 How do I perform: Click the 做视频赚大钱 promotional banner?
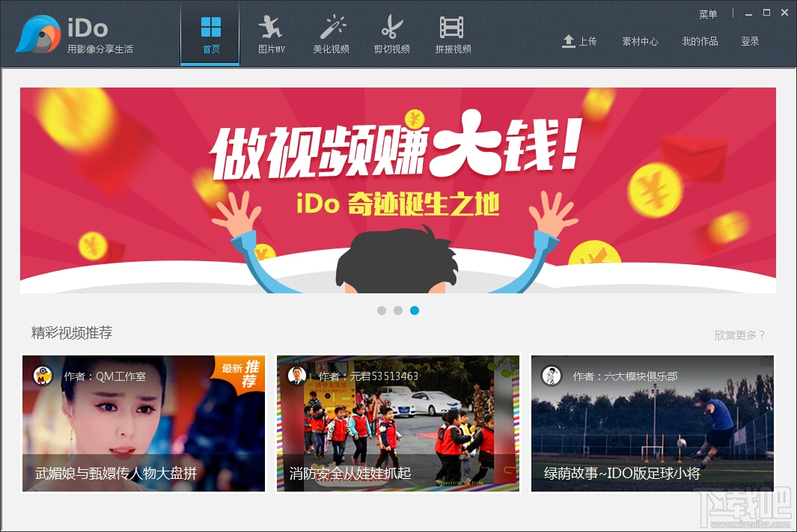coord(398,189)
